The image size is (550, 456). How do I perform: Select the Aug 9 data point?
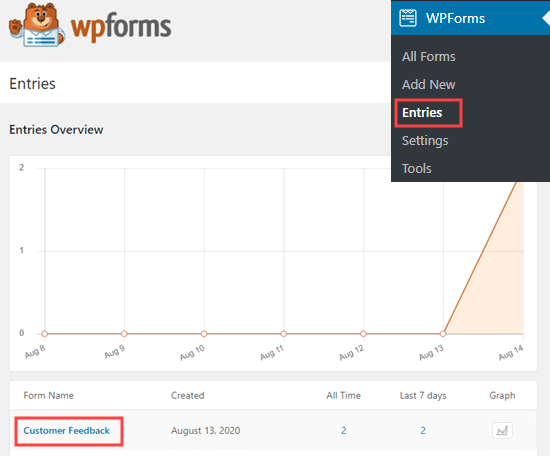pyautogui.click(x=124, y=334)
